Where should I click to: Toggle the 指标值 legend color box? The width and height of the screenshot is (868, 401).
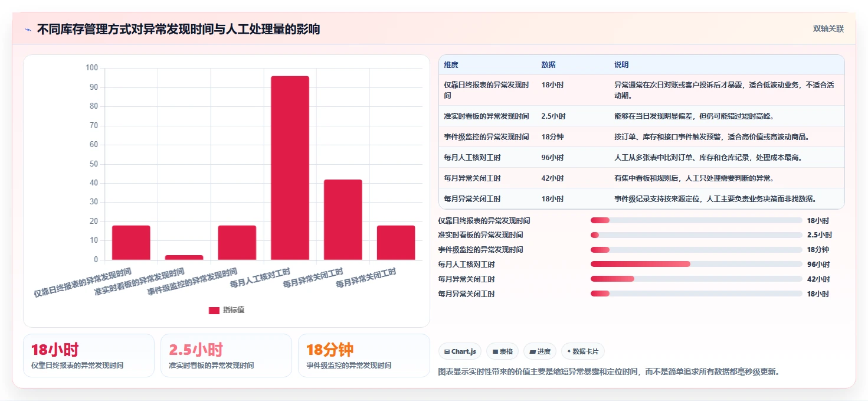pyautogui.click(x=214, y=310)
